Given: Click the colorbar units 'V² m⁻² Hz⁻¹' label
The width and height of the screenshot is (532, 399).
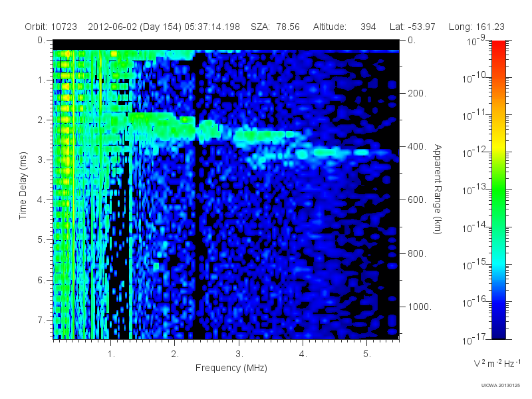Looking at the screenshot, I should tap(497, 363).
